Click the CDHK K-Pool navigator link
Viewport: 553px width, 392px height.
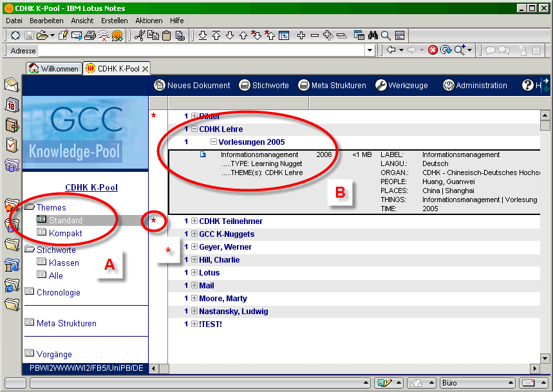[91, 187]
